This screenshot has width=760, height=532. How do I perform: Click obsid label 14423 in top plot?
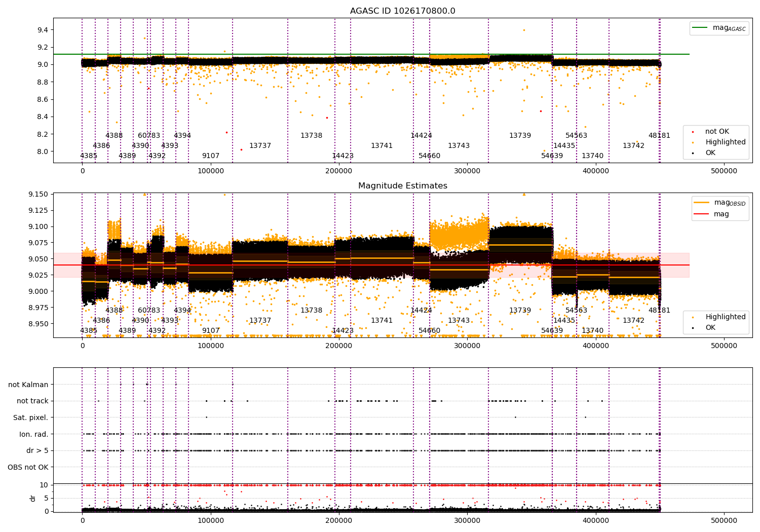point(343,156)
